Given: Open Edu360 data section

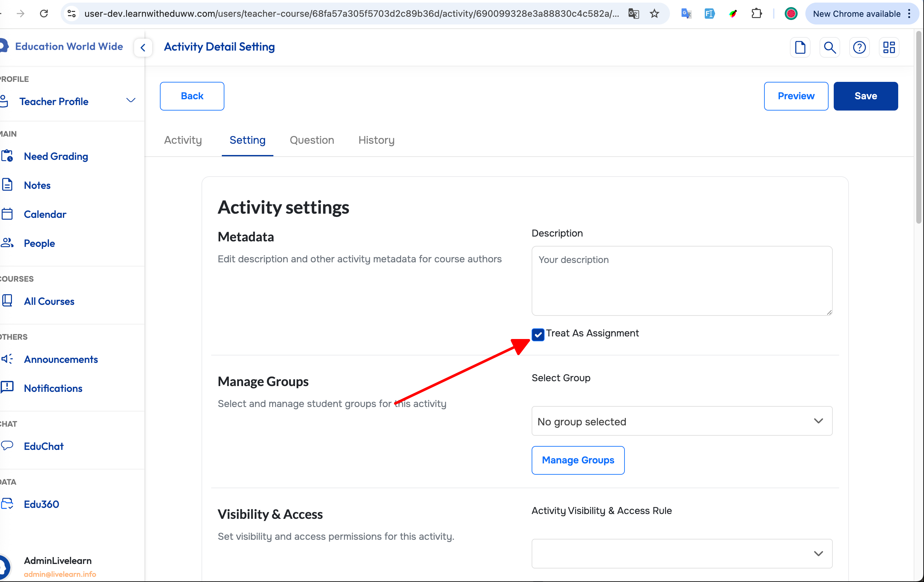Looking at the screenshot, I should (41, 504).
